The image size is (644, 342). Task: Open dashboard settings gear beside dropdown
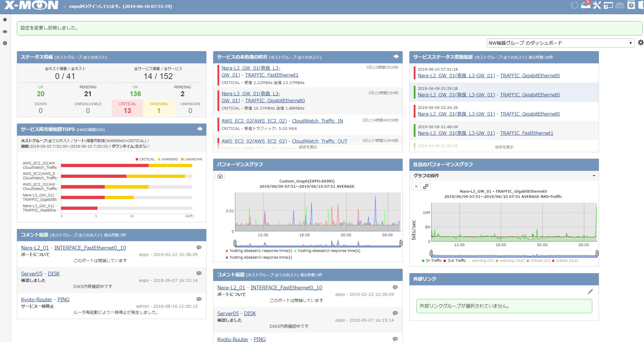[641, 43]
